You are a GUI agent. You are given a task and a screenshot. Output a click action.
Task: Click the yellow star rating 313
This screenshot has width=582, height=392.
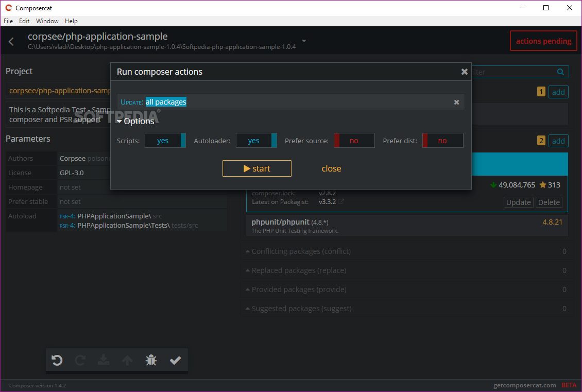click(x=550, y=185)
